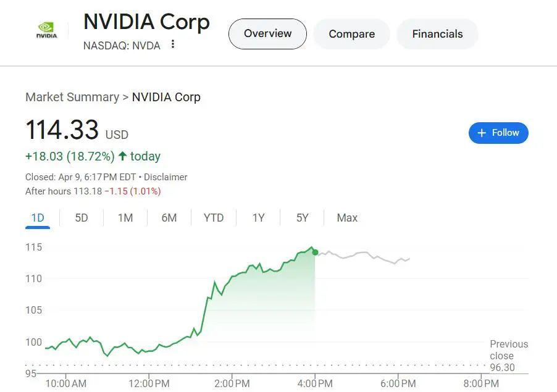The image size is (557, 392).
Task: Open the Disclaimer link
Action: click(165, 177)
